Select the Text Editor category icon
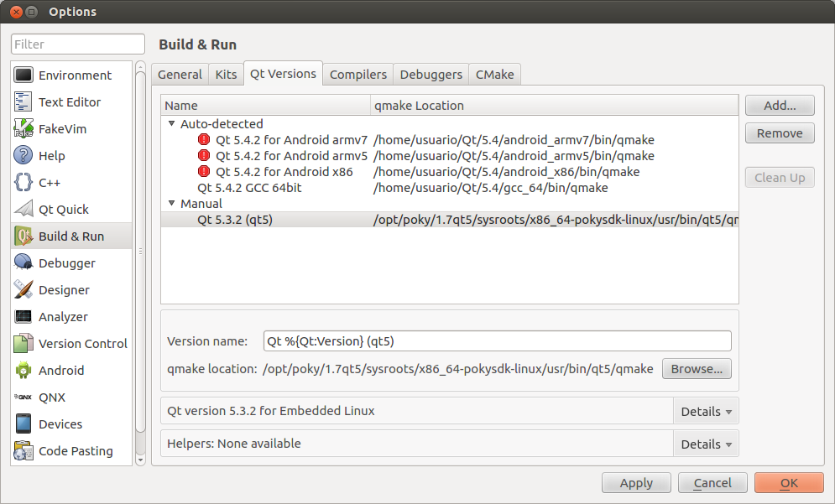 tap(23, 102)
